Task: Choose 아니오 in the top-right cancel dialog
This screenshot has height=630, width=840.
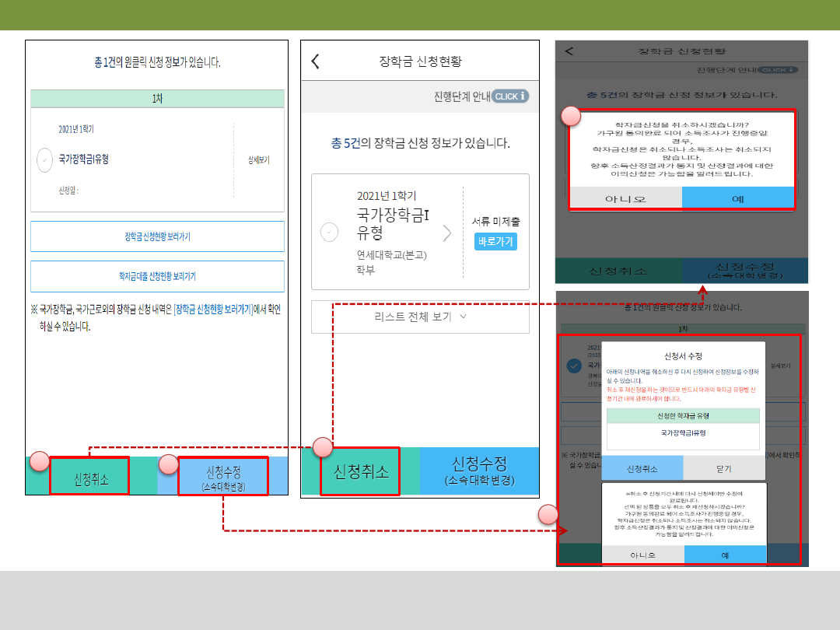Action: pos(625,198)
